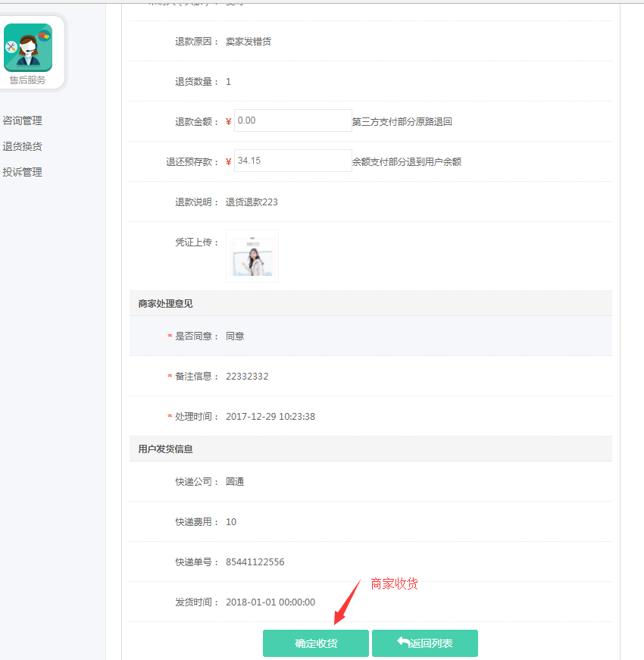Screen dimensions: 644x660
Task: Open the uploaded 凭证 image thumbnail
Action: (252, 256)
